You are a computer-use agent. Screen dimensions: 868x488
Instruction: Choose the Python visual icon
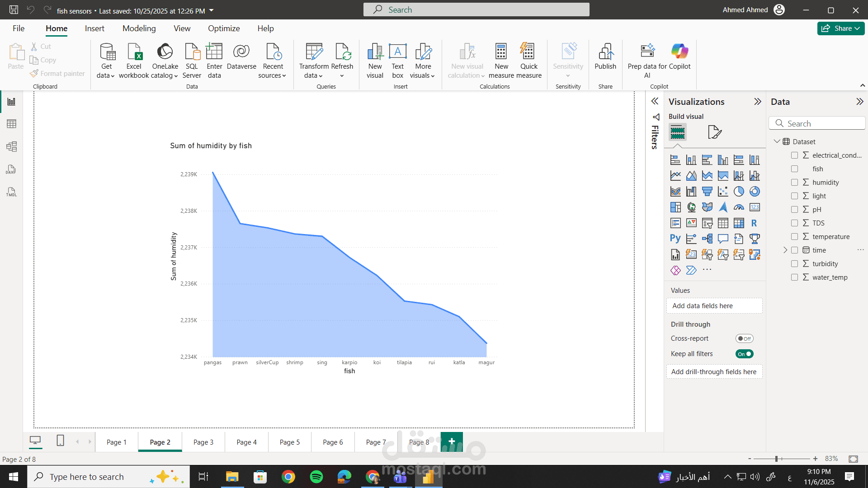pyautogui.click(x=675, y=239)
